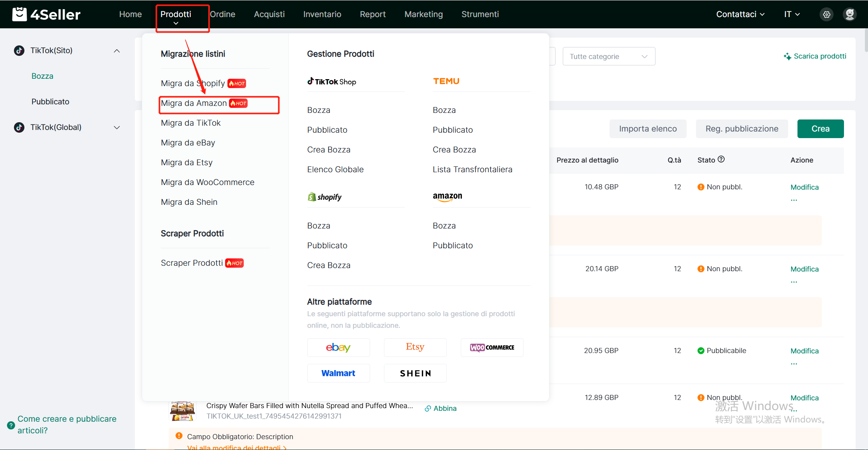Click Scarica prodotti link

pos(815,56)
